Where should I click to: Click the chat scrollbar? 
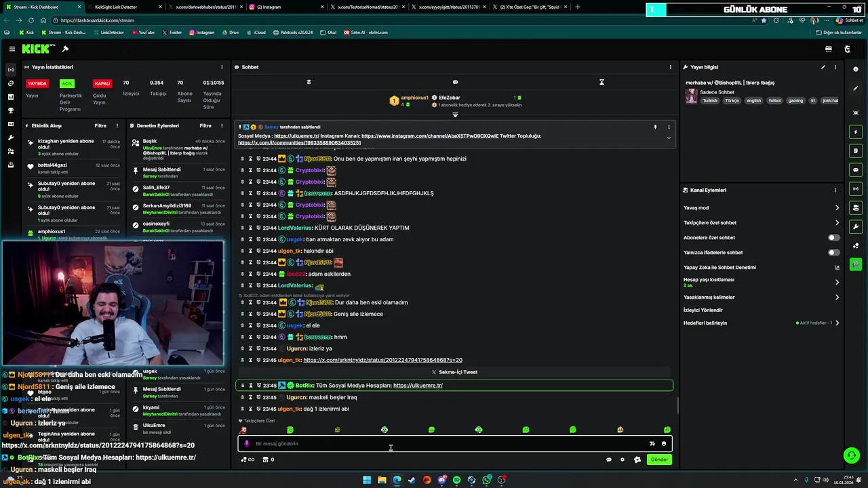(x=677, y=405)
